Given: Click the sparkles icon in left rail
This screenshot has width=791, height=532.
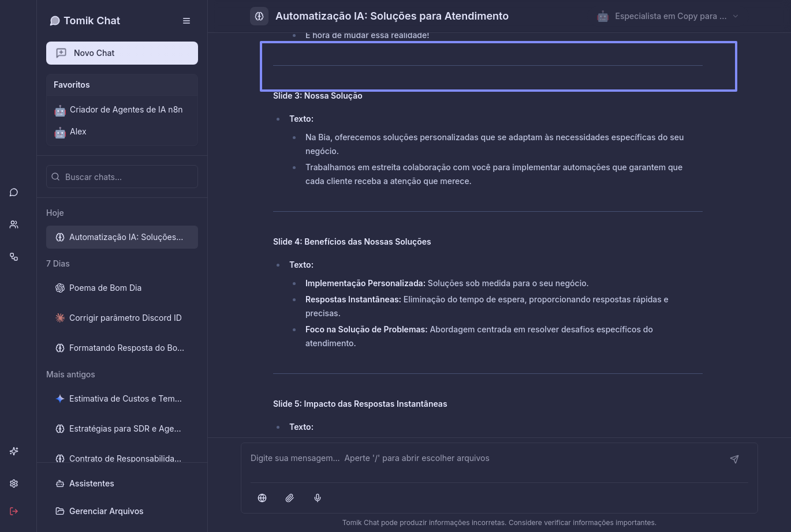Looking at the screenshot, I should pyautogui.click(x=14, y=451).
